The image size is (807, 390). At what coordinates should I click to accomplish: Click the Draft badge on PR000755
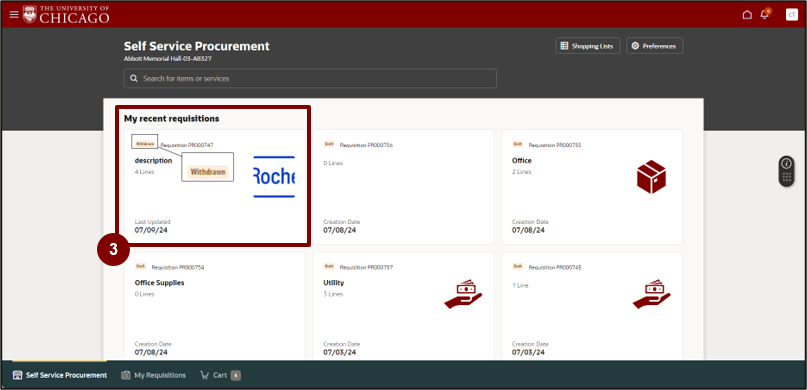pyautogui.click(x=518, y=145)
